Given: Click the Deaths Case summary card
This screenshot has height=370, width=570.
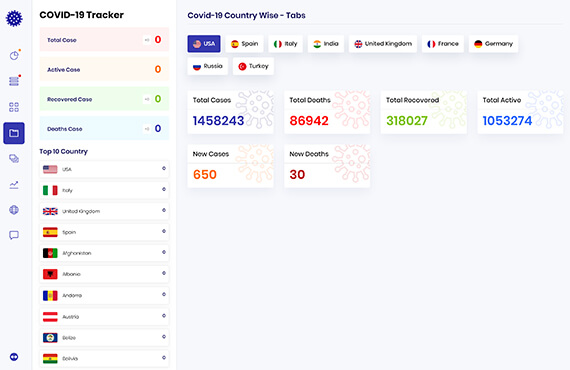Looking at the screenshot, I should coord(104,128).
